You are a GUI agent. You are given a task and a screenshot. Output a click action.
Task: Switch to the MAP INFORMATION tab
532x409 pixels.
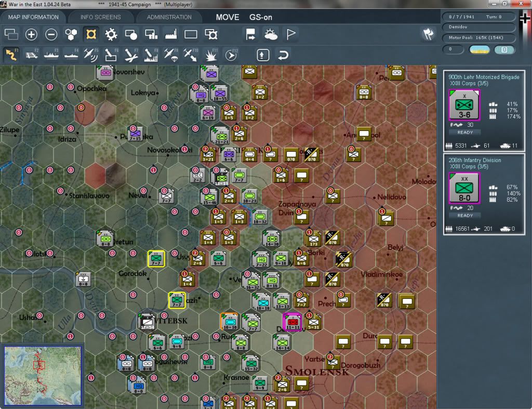point(33,17)
